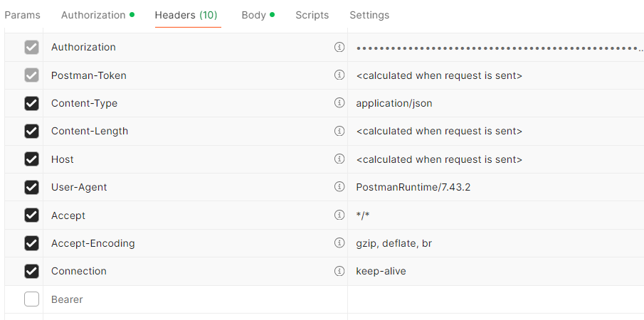The image size is (644, 320).
Task: Enable the empty Bearer row checkbox
Action: 31,299
